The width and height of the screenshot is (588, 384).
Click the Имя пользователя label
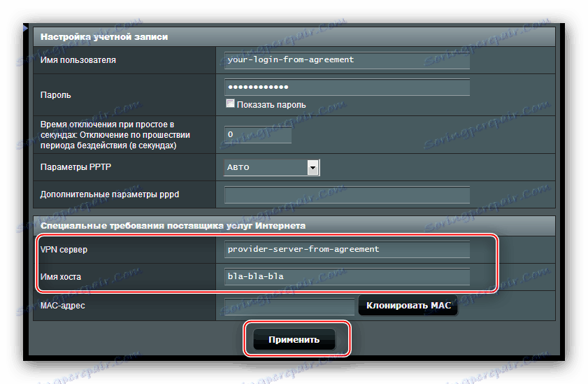click(x=78, y=60)
